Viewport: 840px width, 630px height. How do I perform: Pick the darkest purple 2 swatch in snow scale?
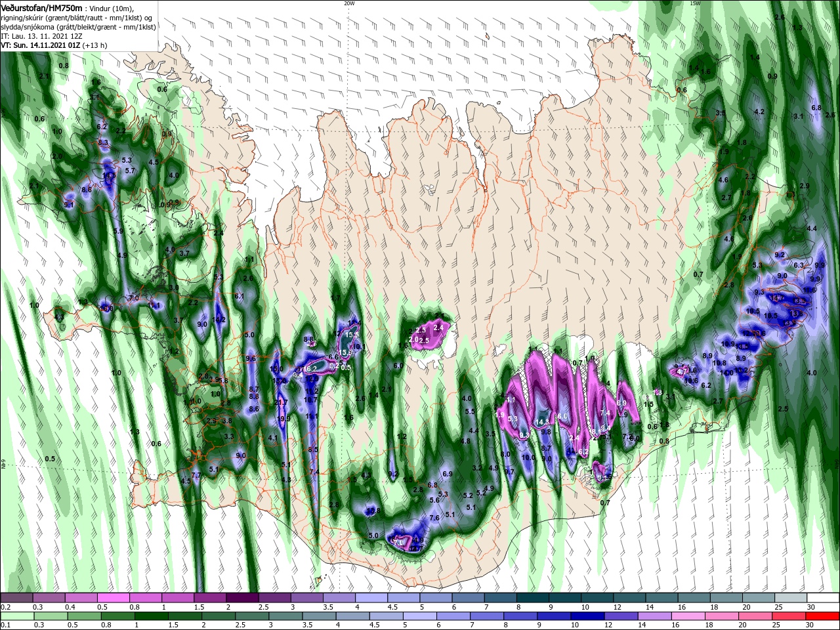click(x=241, y=598)
